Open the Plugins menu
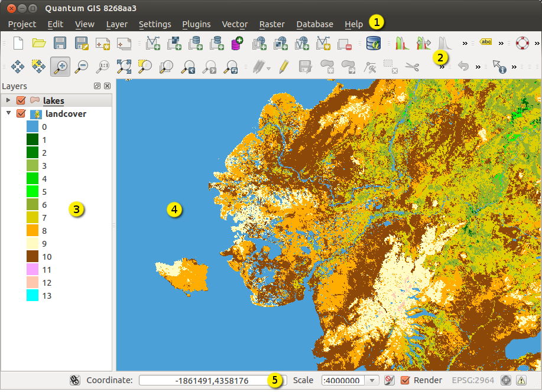Screen dimensions: 542x392 pyautogui.click(x=196, y=24)
